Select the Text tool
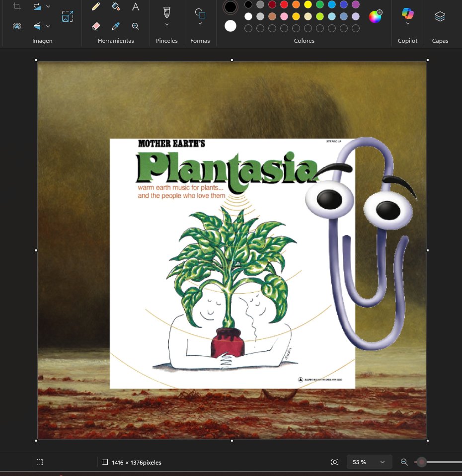Viewport: 462px width, 476px height. click(x=136, y=6)
